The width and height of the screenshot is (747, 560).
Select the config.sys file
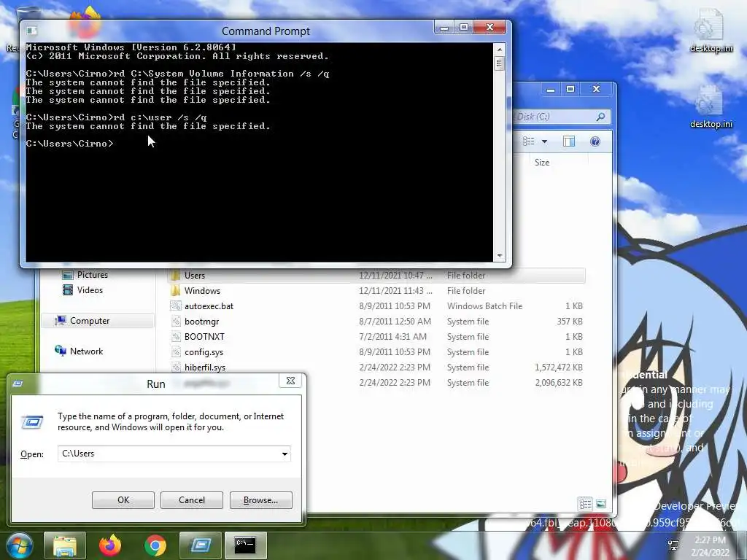(376, 352)
